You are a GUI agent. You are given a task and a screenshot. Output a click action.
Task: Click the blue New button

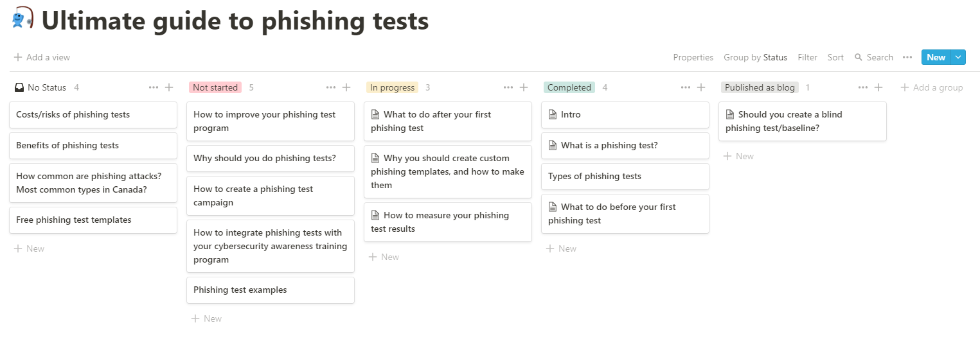[x=936, y=57]
